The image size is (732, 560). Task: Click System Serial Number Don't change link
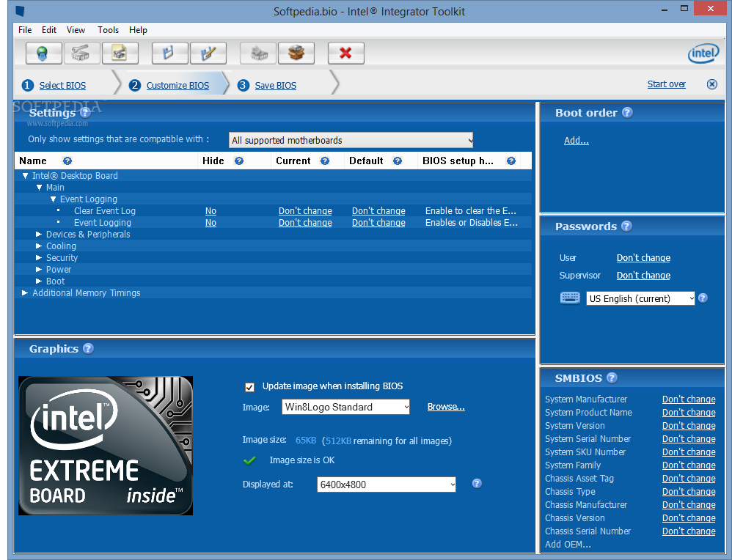689,438
